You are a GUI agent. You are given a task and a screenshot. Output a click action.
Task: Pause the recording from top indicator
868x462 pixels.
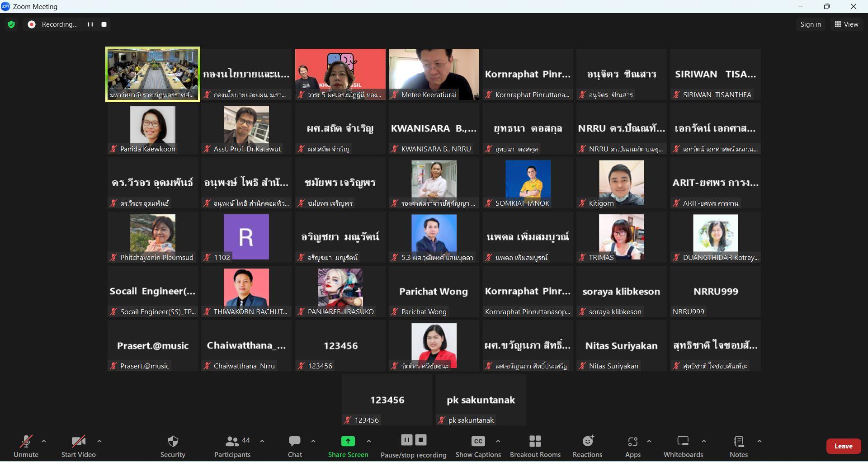[90, 24]
